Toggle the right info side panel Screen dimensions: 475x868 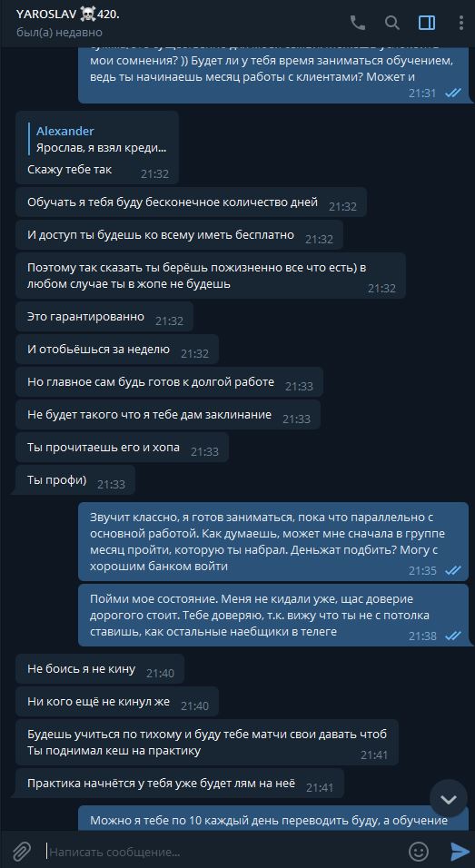tap(427, 23)
